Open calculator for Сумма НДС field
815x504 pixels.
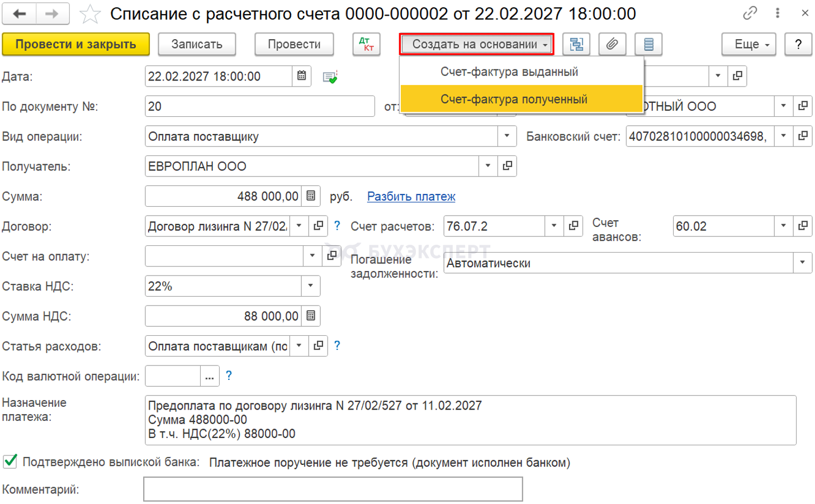[x=311, y=316]
